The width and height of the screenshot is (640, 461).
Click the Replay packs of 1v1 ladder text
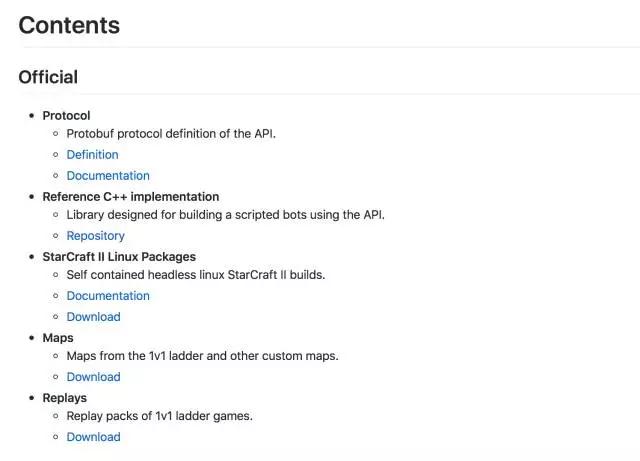pyautogui.click(x=160, y=416)
